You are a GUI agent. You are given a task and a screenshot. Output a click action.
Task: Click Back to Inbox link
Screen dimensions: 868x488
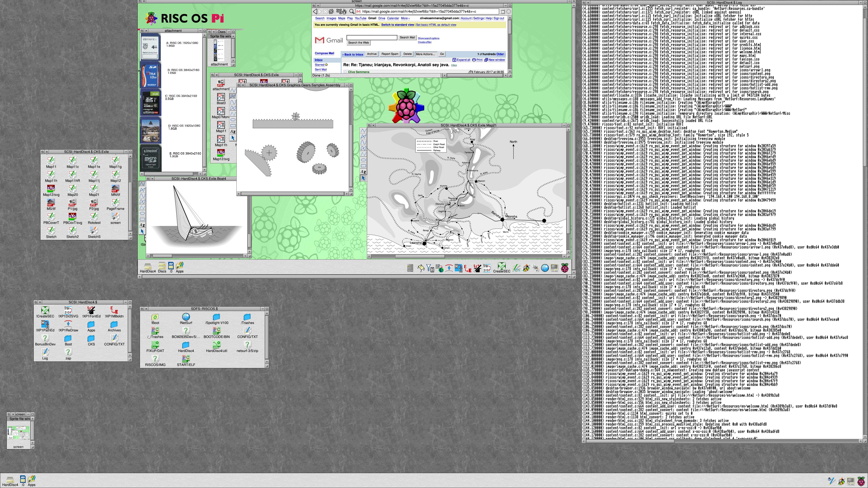(x=353, y=54)
